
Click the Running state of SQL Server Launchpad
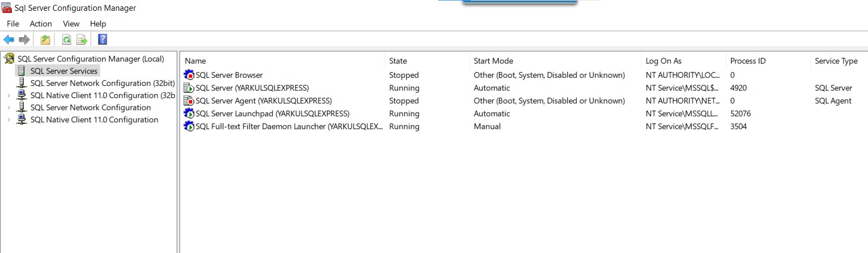click(404, 114)
